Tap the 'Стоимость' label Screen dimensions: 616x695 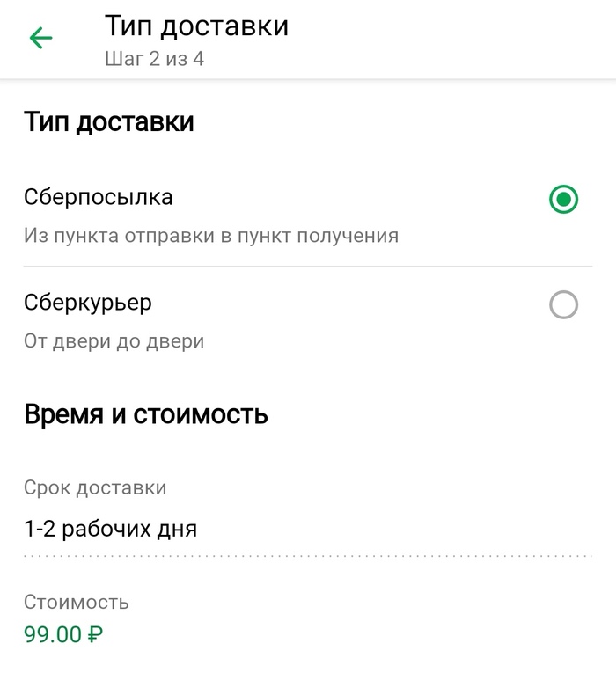77,602
